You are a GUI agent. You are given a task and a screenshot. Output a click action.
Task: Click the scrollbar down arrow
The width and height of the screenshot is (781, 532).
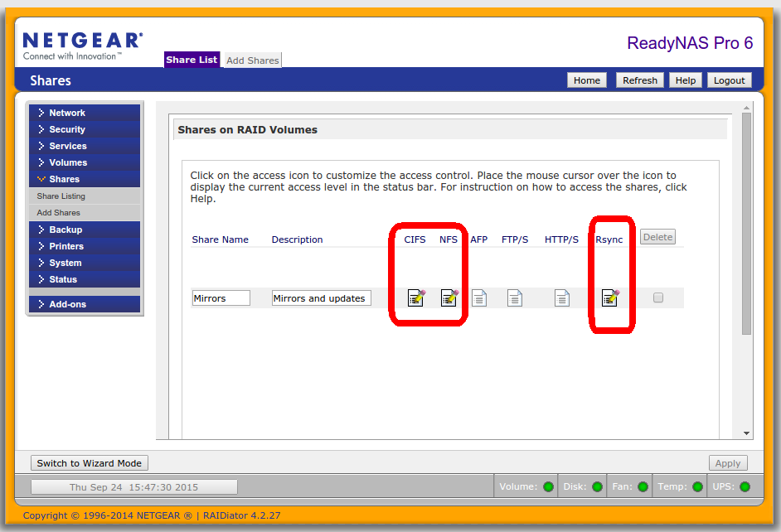(x=746, y=433)
